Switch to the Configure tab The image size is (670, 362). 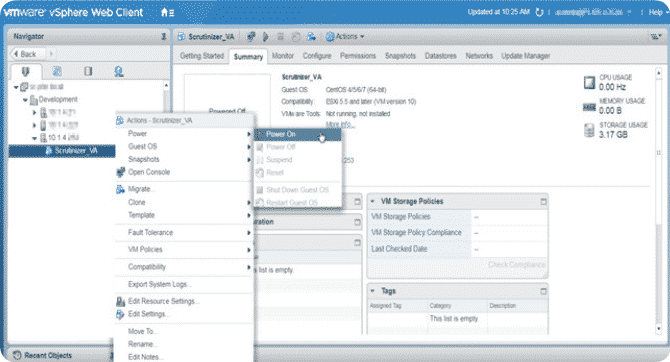coord(317,56)
